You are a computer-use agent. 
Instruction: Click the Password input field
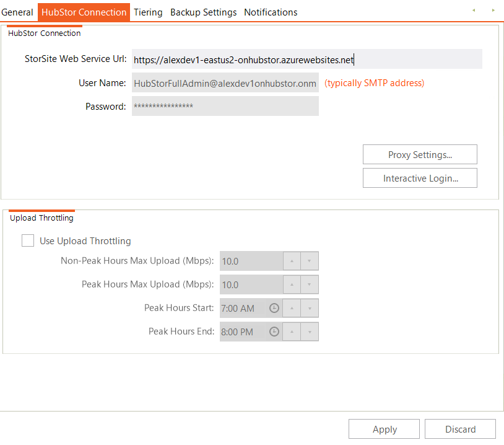point(225,106)
